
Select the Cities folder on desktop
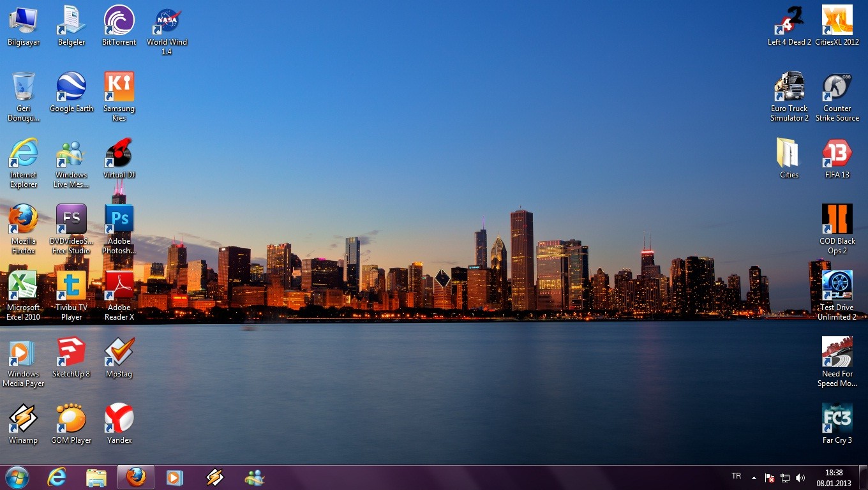pos(789,159)
